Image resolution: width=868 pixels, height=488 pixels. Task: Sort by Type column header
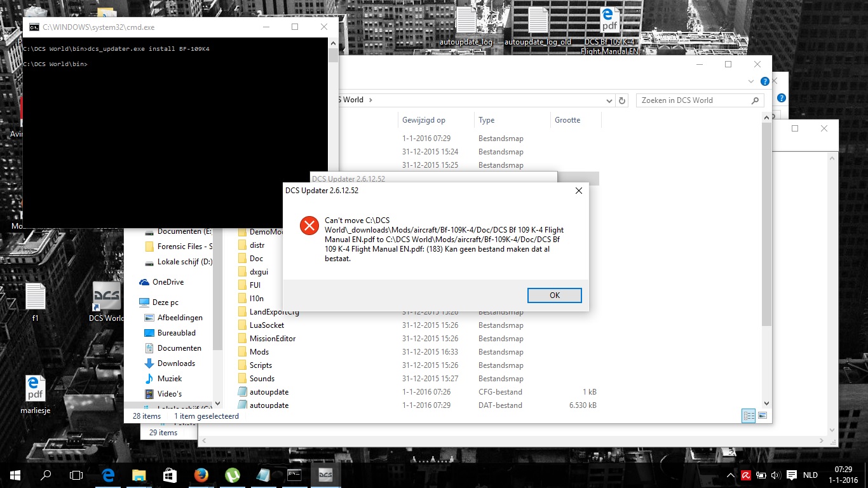tap(486, 120)
